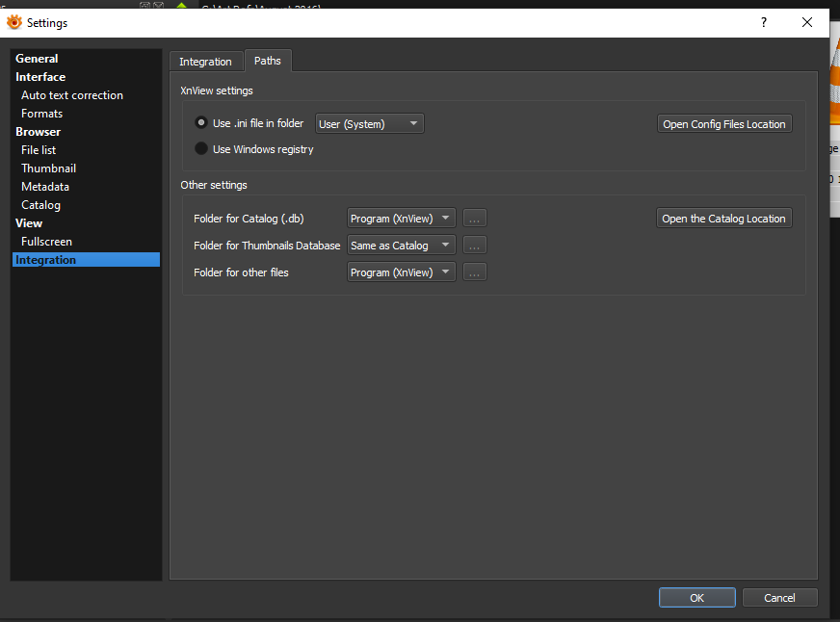Select 'Use .ini file in folder' option
The width and height of the screenshot is (840, 622).
(x=201, y=123)
